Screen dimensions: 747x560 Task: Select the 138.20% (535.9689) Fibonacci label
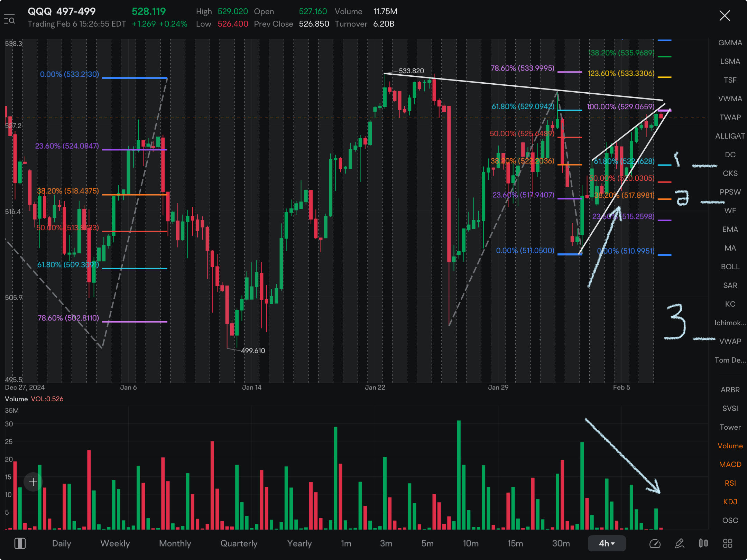621,53
